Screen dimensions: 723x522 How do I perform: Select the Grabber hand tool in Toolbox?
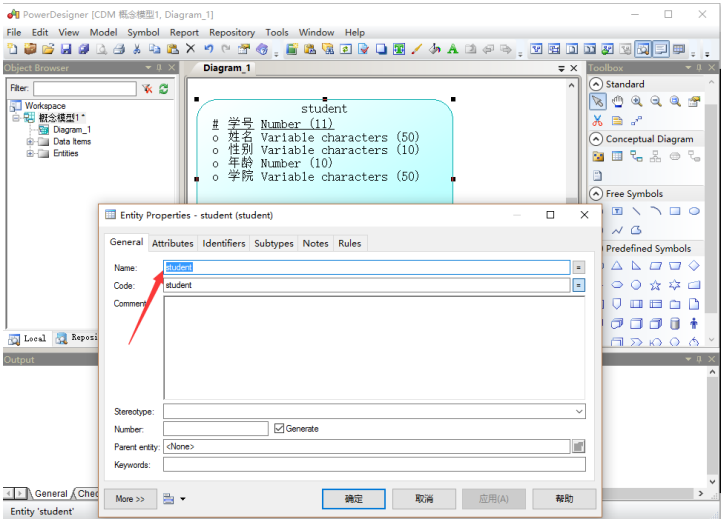tap(617, 101)
